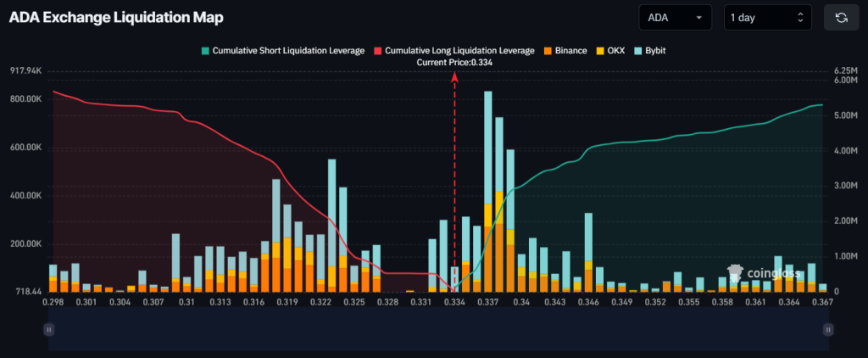Click the 6.25M right axis label

point(845,71)
